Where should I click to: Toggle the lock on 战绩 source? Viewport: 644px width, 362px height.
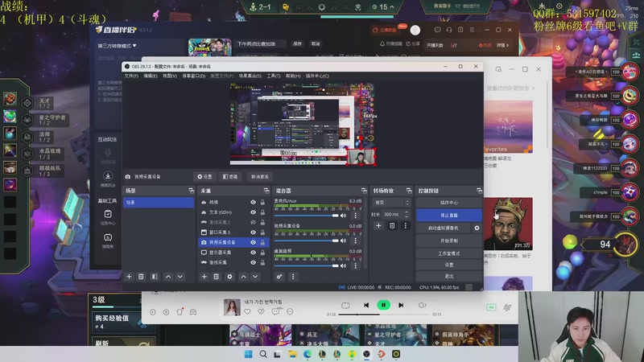[262, 203]
